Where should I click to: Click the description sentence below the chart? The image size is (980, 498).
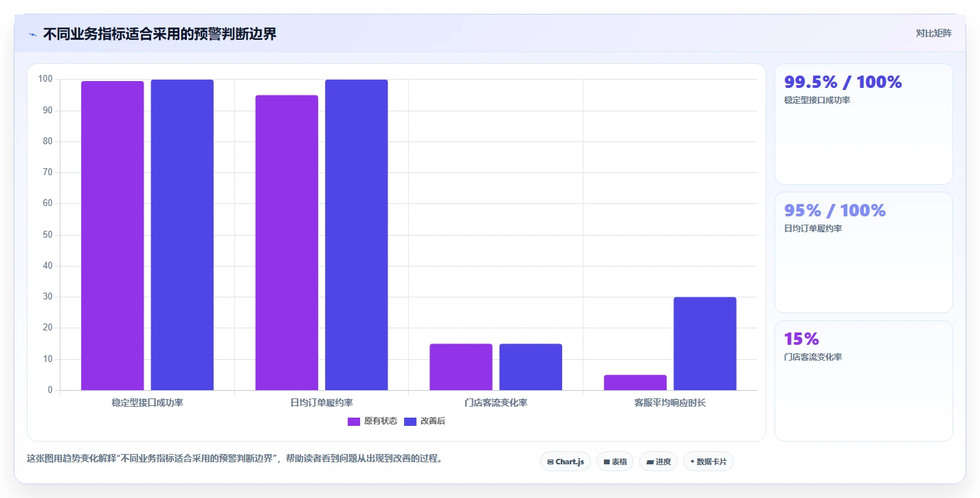[x=234, y=458]
